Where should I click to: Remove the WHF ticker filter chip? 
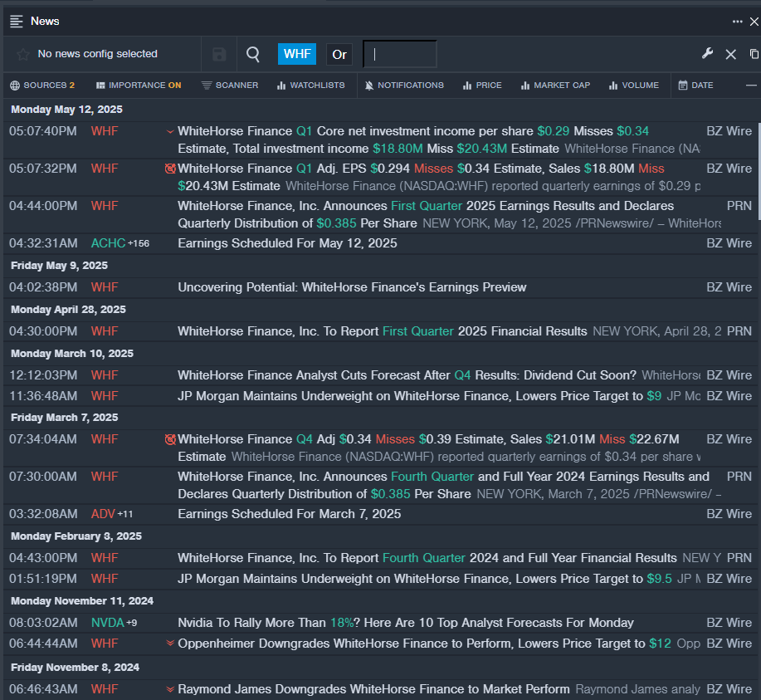(297, 54)
